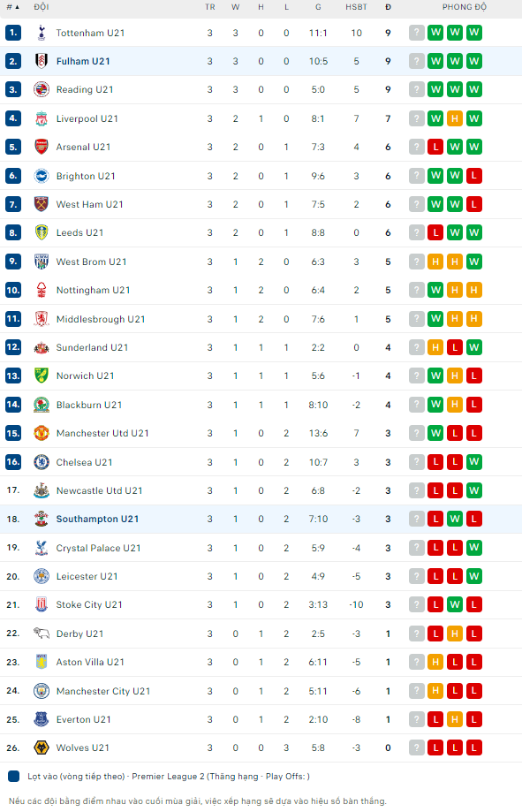Click the sort triangle beside the position header
This screenshot has width=522, height=812.
(19, 7)
